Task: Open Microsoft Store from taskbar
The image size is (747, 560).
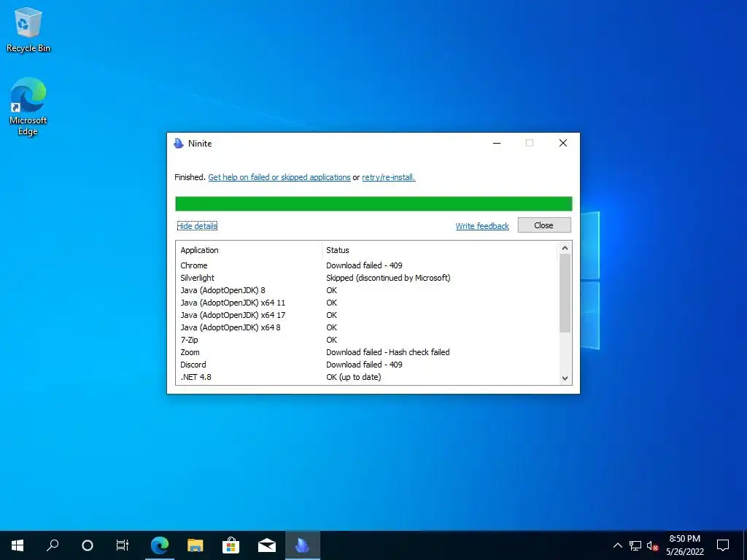Action: point(231,545)
